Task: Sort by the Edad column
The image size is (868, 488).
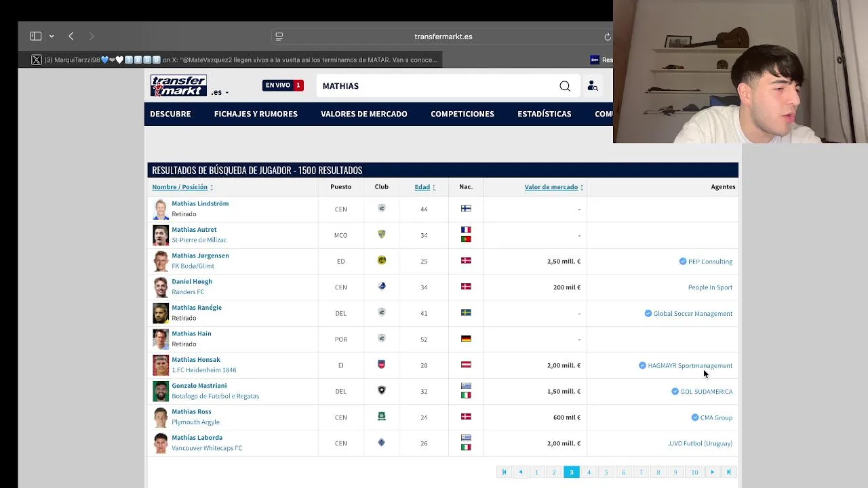Action: [422, 187]
